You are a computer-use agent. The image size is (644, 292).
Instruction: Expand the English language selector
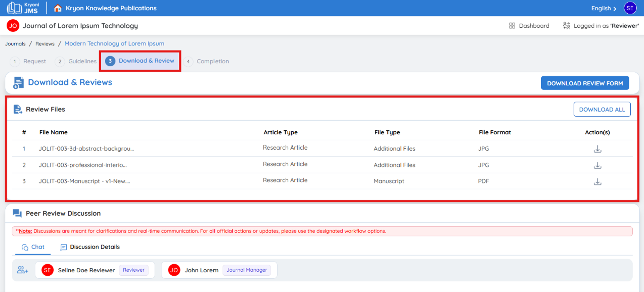coord(604,8)
